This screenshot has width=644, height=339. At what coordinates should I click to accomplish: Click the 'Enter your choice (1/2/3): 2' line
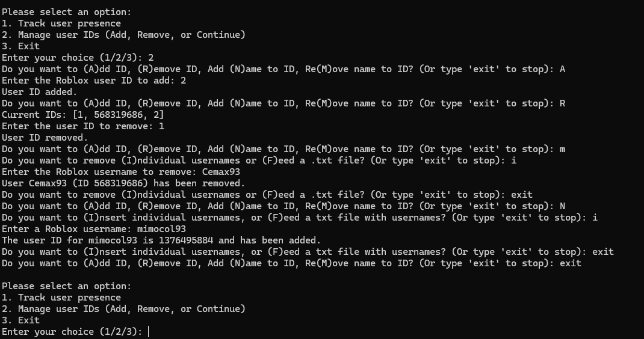click(x=77, y=58)
